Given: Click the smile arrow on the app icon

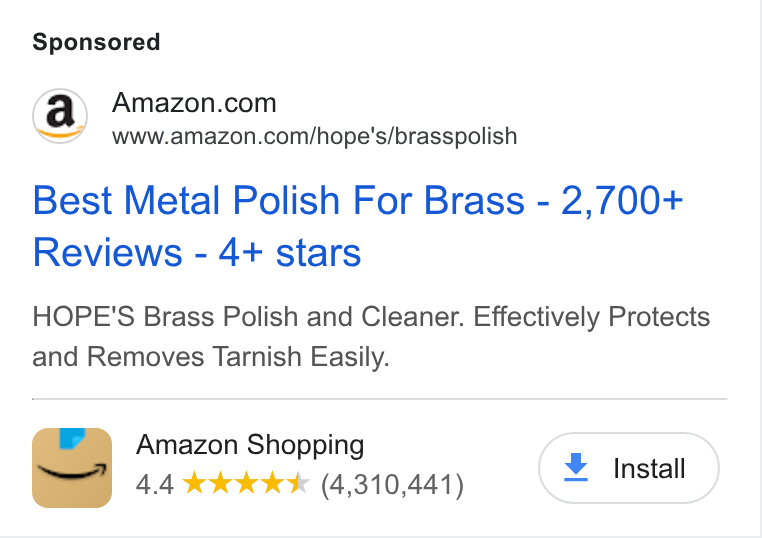Looking at the screenshot, I should [x=72, y=471].
